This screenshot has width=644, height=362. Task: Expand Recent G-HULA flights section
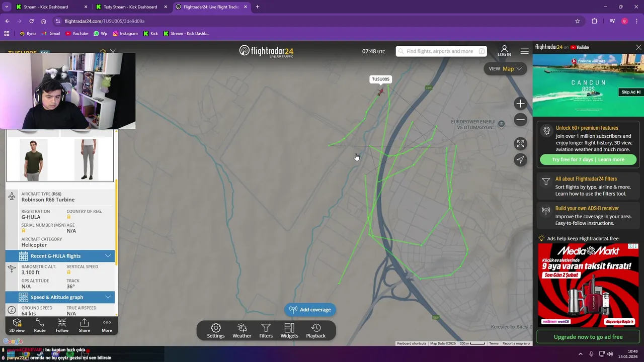60,256
